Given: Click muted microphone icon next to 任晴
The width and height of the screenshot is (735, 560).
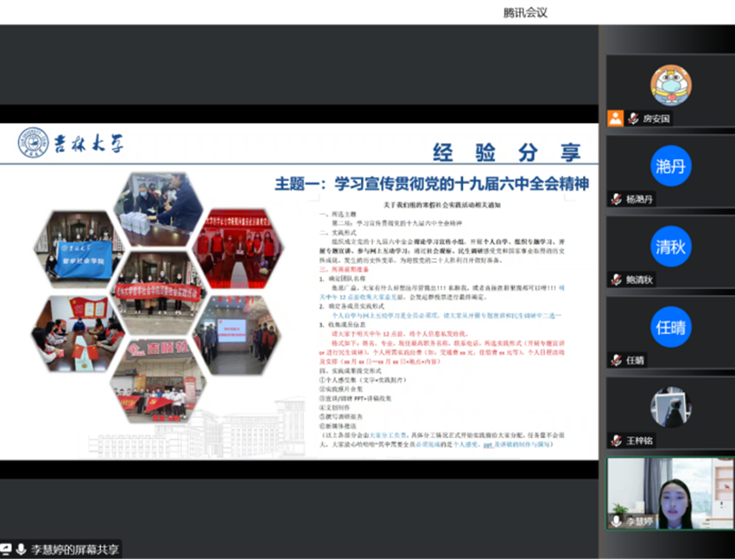Looking at the screenshot, I should pyautogui.click(x=616, y=360).
